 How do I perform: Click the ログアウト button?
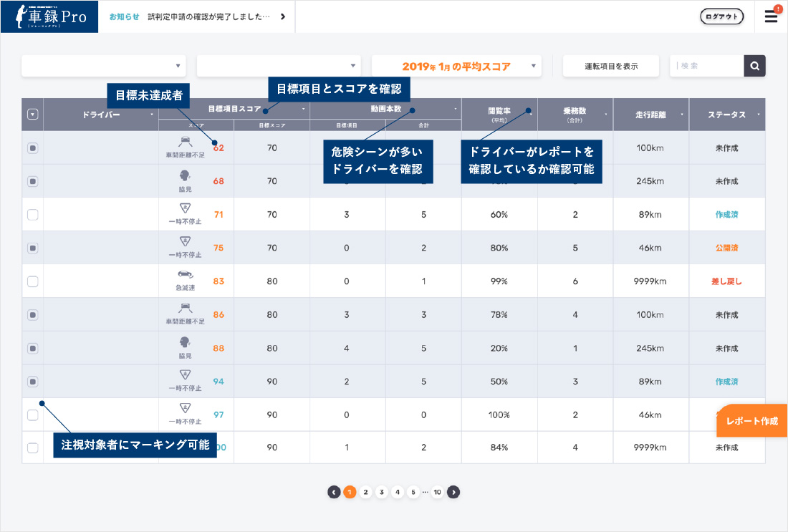click(x=721, y=16)
